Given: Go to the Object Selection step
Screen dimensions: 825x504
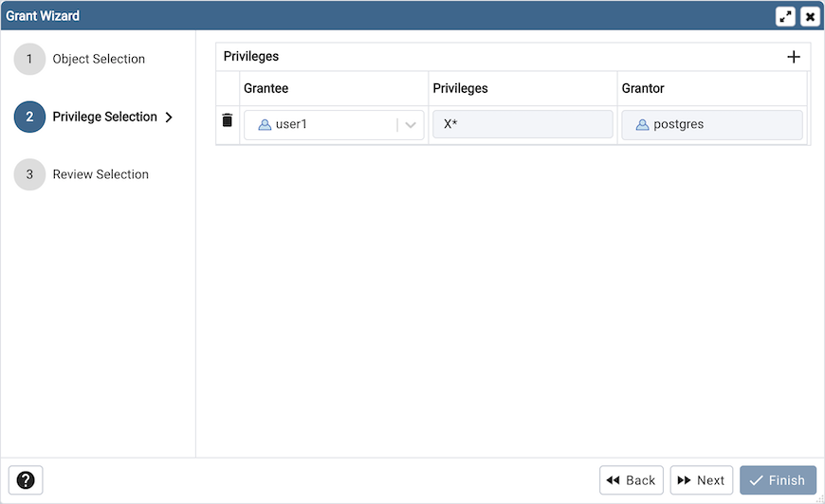Looking at the screenshot, I should pyautogui.click(x=99, y=59).
